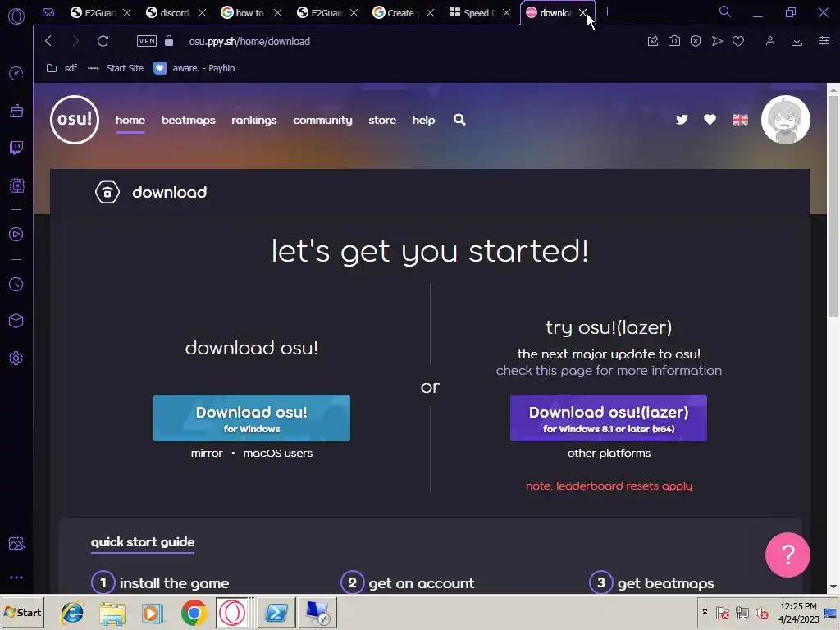Open the home nav menu
The width and height of the screenshot is (840, 630).
point(130,120)
